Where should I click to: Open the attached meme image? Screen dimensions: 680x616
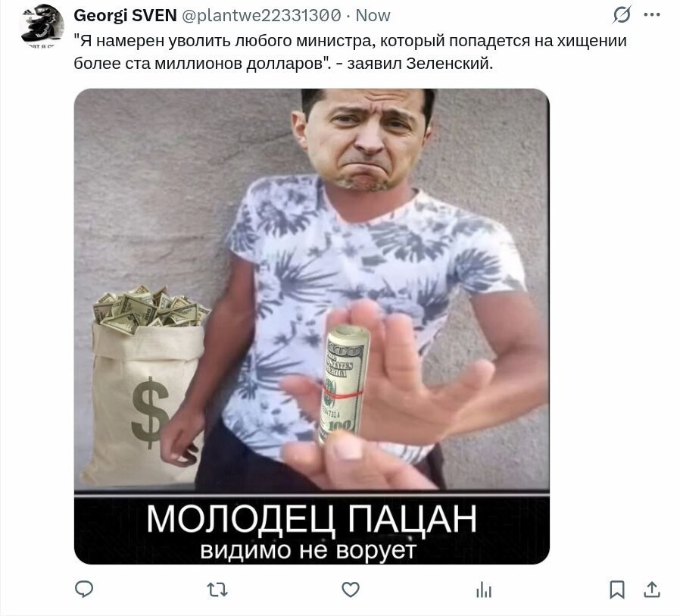coord(312,327)
